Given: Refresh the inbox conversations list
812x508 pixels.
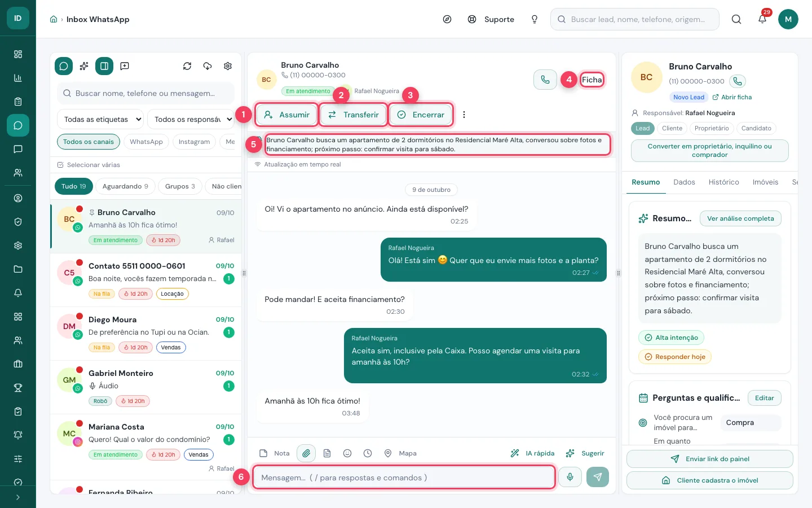Looking at the screenshot, I should tap(187, 66).
